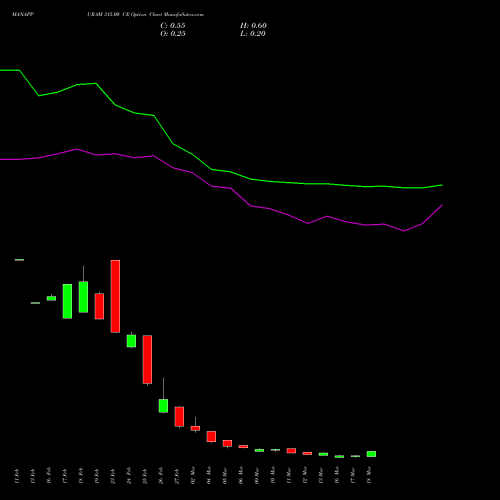
Task: Click the open value O: 0.25
Action: [173, 34]
